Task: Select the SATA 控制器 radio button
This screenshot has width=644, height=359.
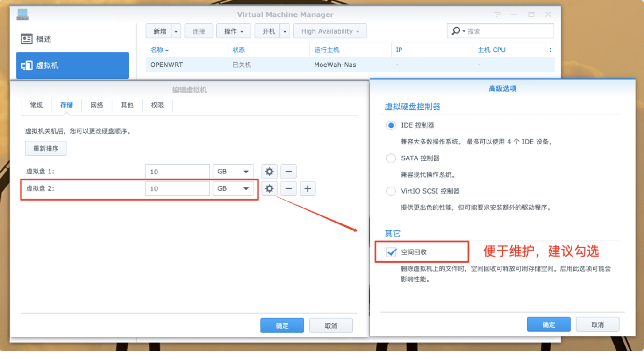Action: coord(391,158)
